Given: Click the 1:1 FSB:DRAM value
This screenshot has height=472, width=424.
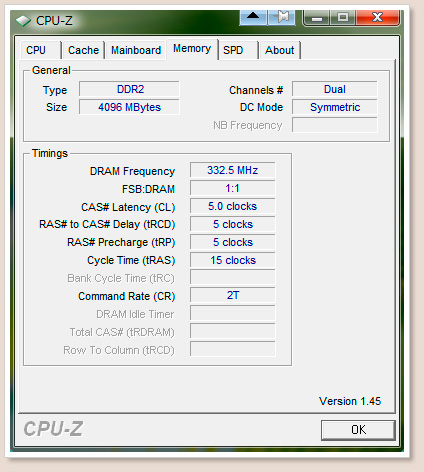Looking at the screenshot, I should click(x=233, y=188).
